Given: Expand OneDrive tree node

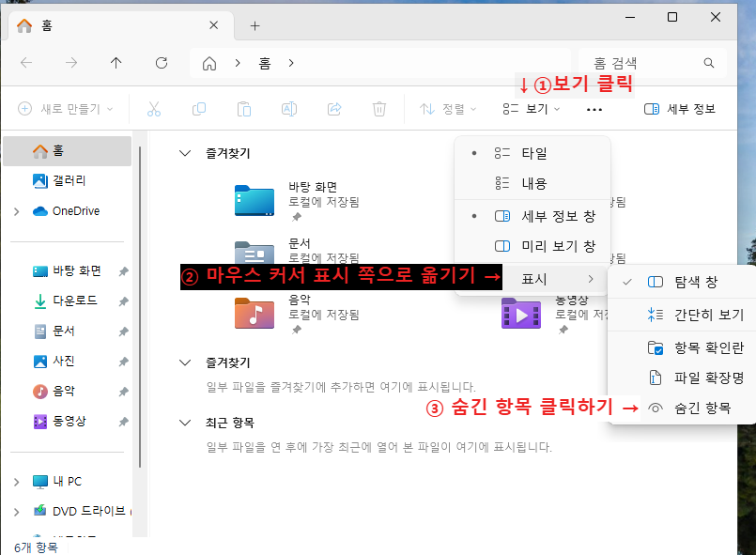Looking at the screenshot, I should [17, 211].
